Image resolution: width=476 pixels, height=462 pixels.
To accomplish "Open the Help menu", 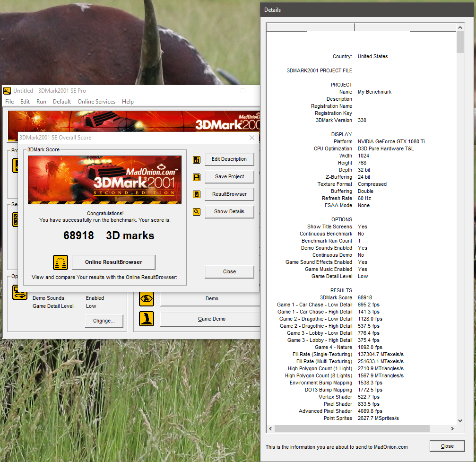I will [128, 102].
